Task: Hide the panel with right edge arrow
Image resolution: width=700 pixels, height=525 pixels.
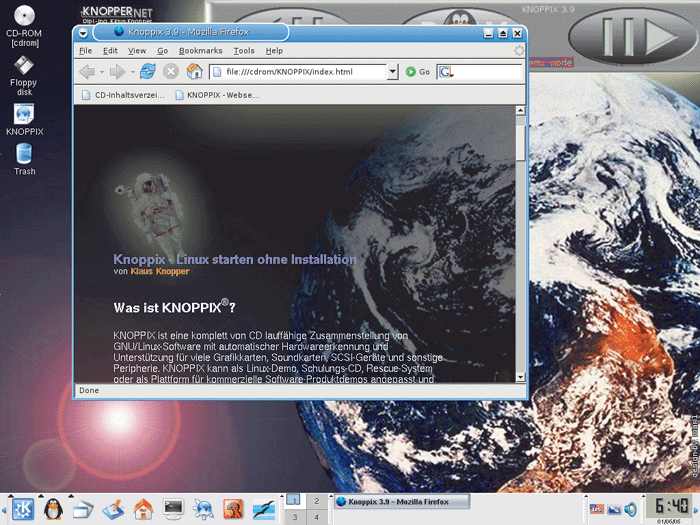Action: (x=696, y=509)
